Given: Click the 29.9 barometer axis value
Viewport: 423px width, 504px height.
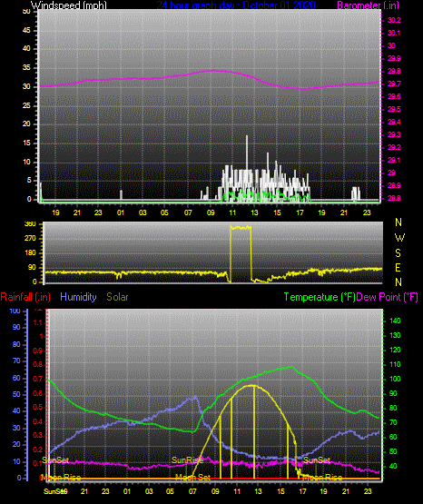Looking at the screenshot, I should click(394, 58).
